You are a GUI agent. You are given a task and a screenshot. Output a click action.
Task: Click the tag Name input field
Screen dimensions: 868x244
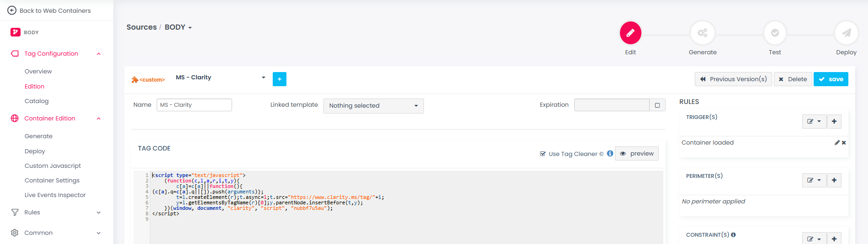coord(194,105)
